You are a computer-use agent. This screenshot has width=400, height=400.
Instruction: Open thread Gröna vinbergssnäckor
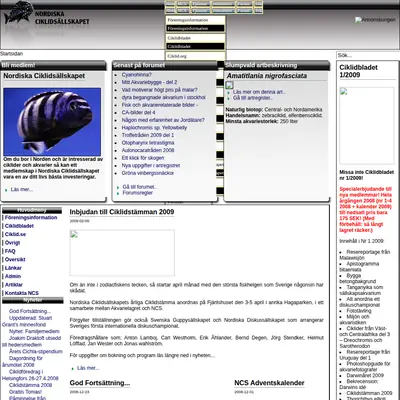point(148,173)
